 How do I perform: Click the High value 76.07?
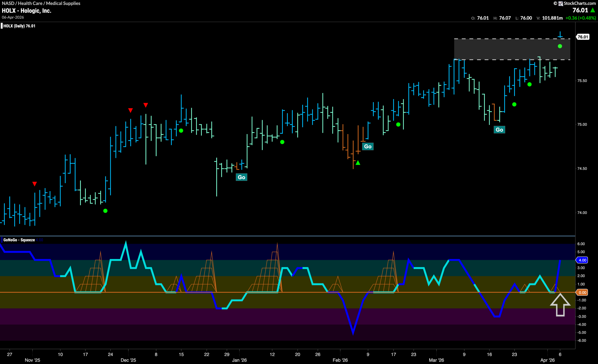[505, 18]
